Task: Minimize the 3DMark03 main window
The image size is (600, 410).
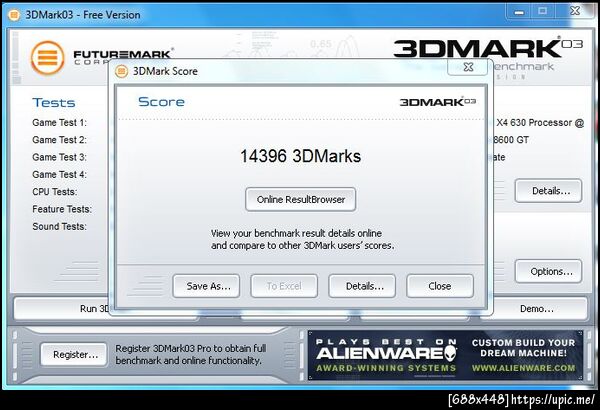Action: 519,11
